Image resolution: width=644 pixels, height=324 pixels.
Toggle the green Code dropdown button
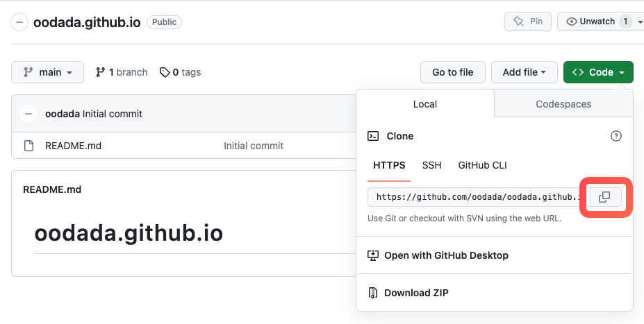tap(598, 72)
